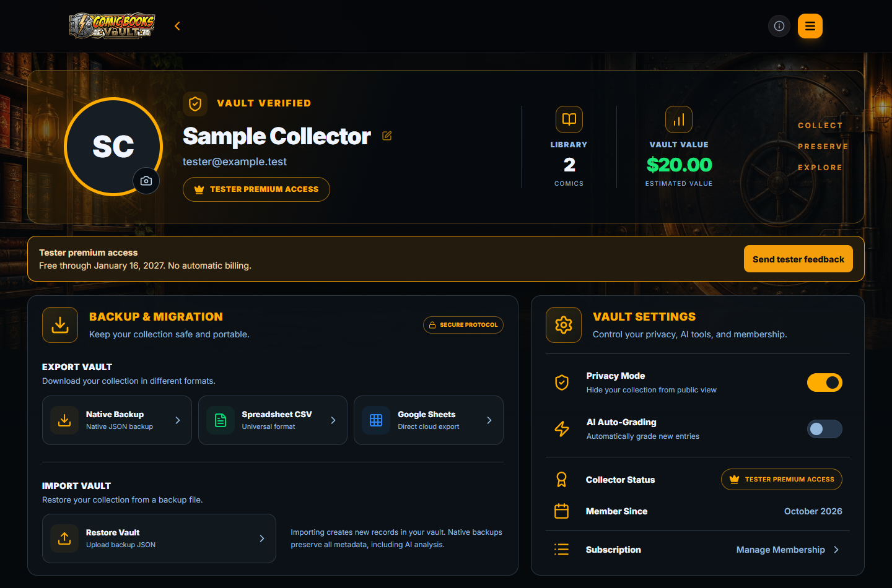Open the Manage Membership link
Image resolution: width=892 pixels, height=588 pixels.
780,550
